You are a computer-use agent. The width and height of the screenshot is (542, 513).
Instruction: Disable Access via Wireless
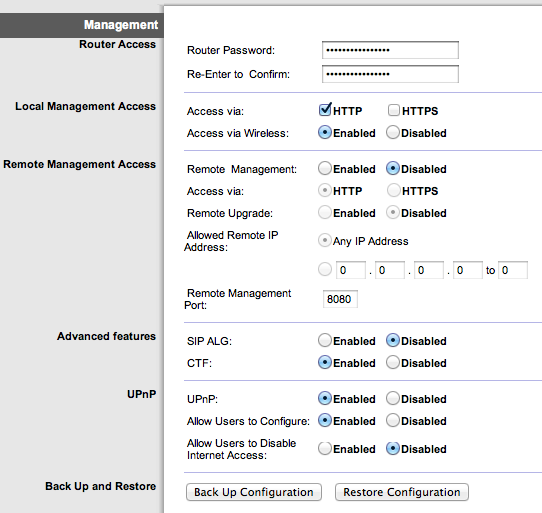click(393, 132)
